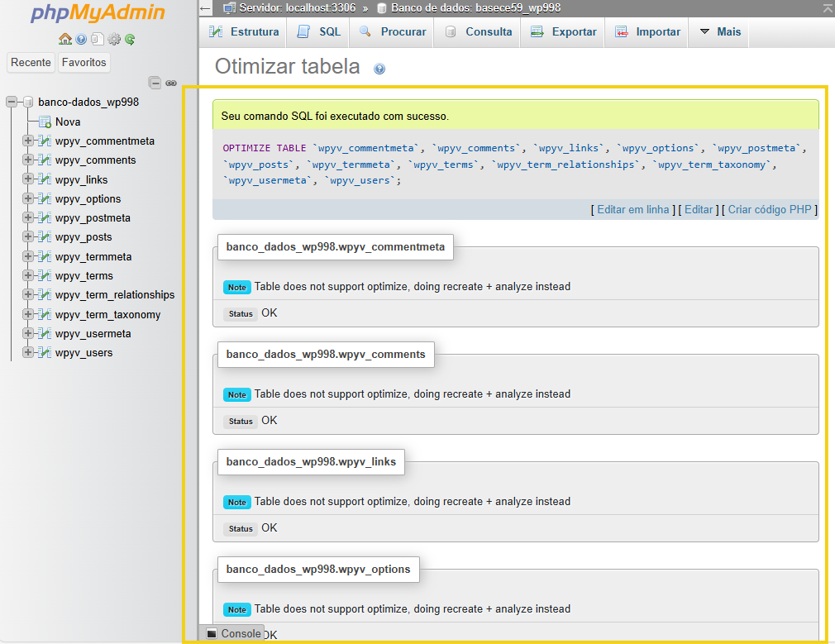The width and height of the screenshot is (835, 644).
Task: Click the help icon beside "Otimizar tabela"
Action: pos(379,69)
